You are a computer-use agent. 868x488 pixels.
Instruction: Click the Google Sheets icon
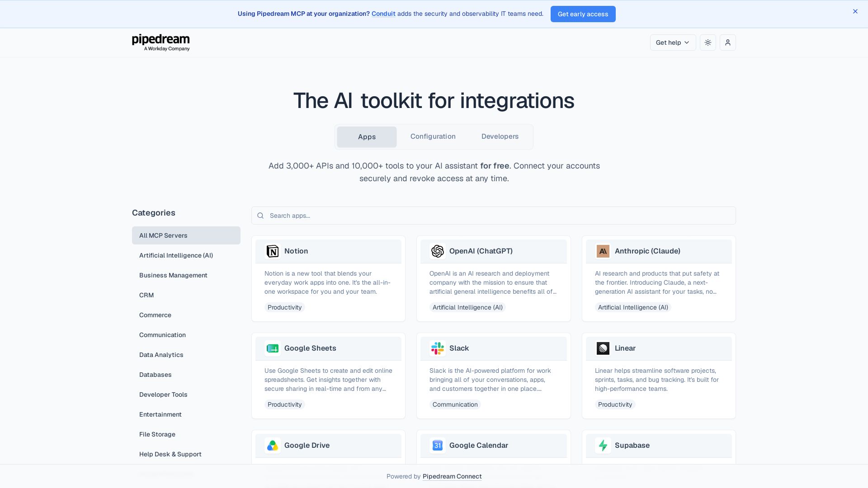(x=273, y=348)
